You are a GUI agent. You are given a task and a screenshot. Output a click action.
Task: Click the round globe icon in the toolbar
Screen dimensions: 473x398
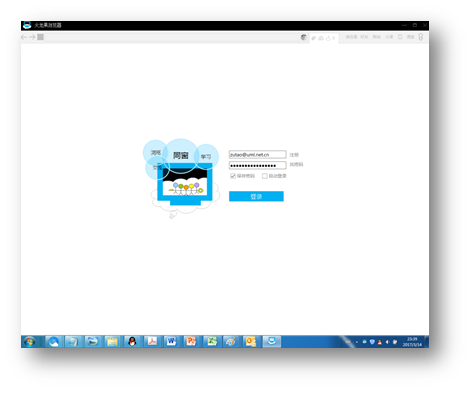[304, 37]
